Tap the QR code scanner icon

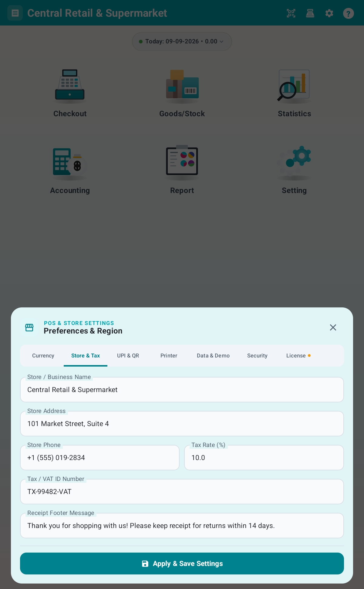click(x=291, y=13)
